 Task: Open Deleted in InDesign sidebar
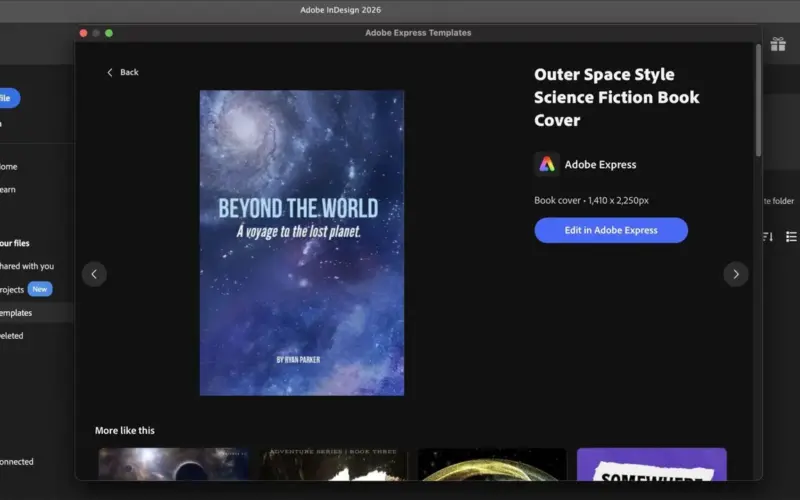11,336
